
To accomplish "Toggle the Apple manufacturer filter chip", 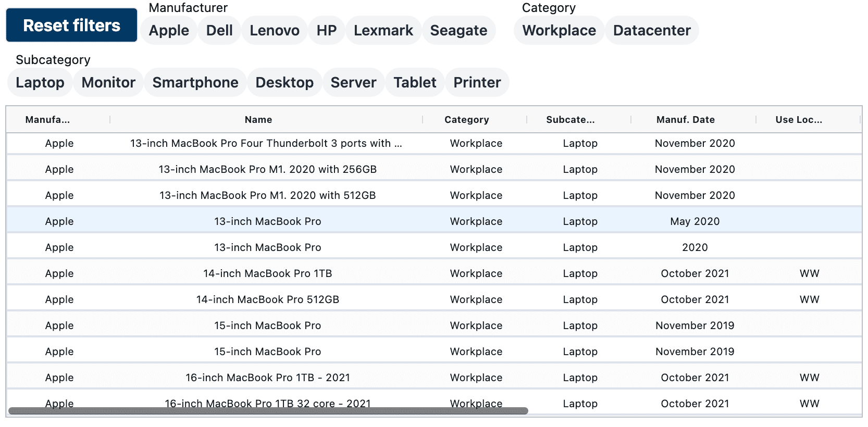I will click(x=169, y=30).
